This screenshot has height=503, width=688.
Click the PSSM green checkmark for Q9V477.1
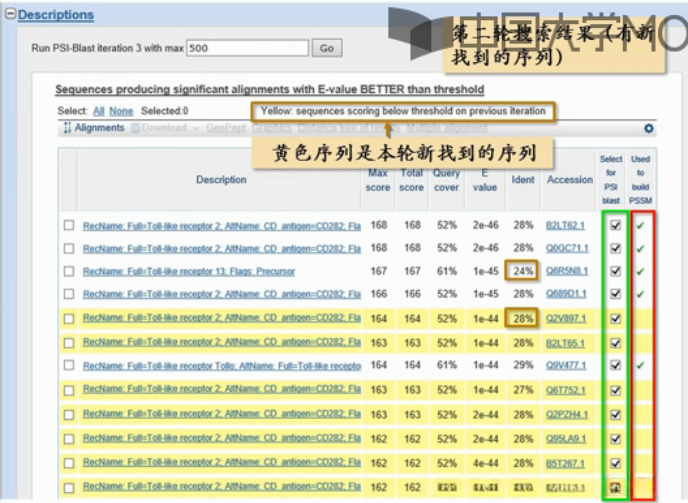[641, 365]
